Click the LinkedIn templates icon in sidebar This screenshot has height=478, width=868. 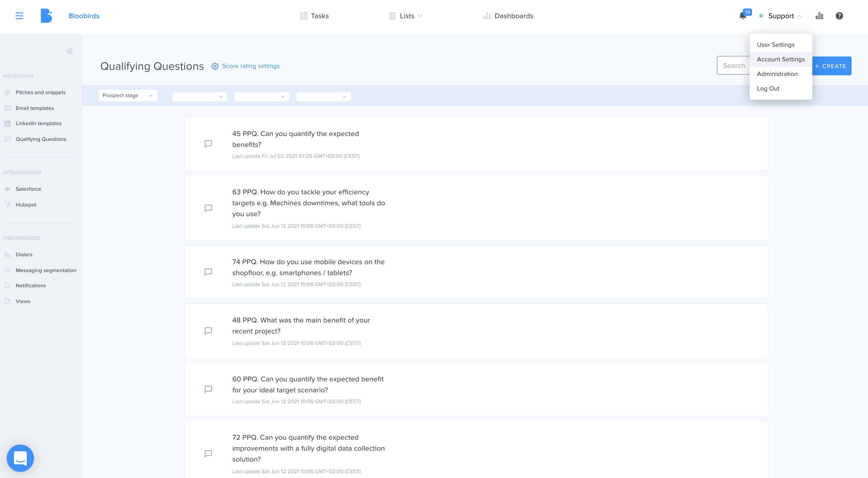(x=7, y=123)
